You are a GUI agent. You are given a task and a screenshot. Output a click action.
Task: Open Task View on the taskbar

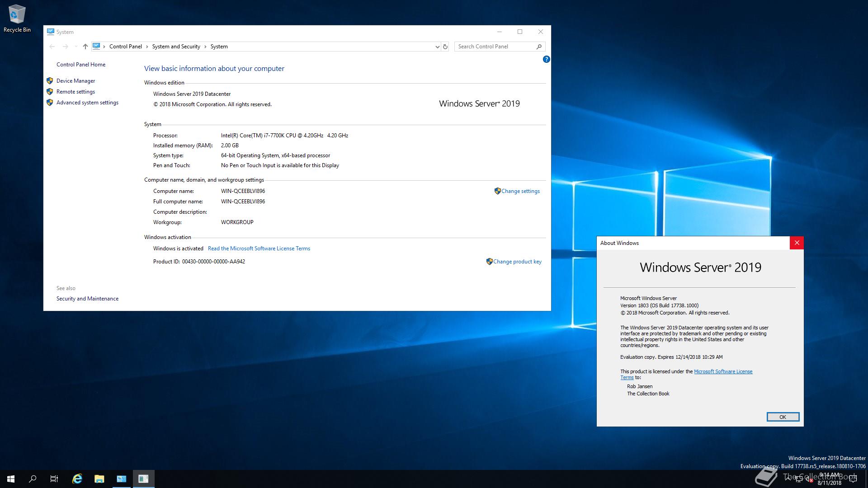(54, 479)
